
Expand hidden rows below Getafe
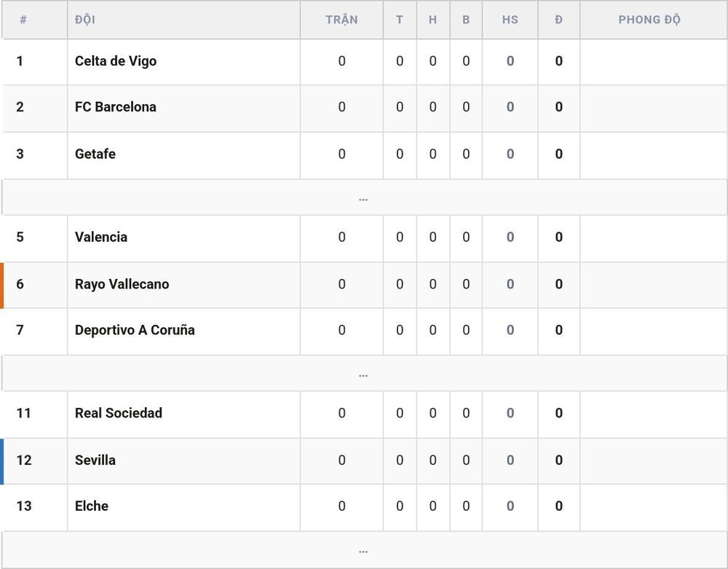pos(364,197)
